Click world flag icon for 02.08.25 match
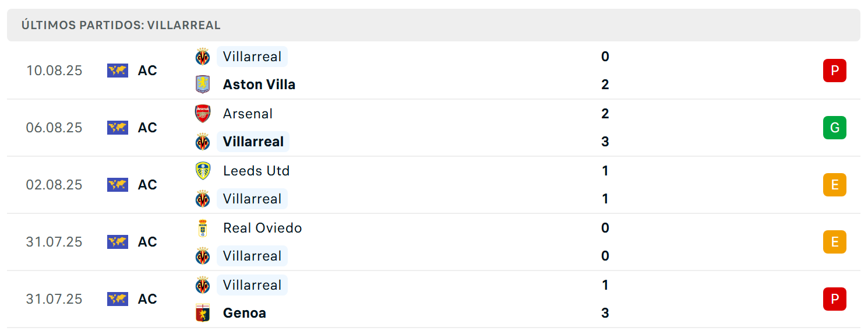Screen dimensions: 868x334 [x=118, y=185]
